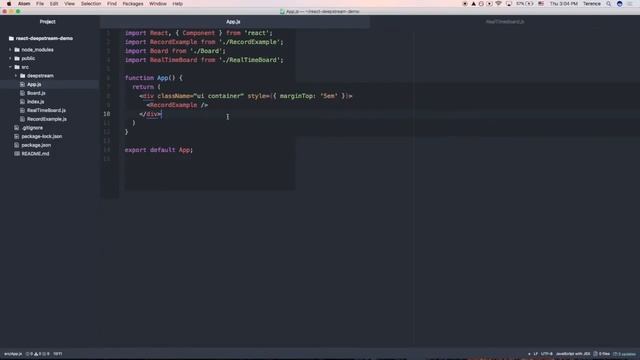Change LF line ending in status bar
This screenshot has height=360, width=640.
(x=536, y=354)
